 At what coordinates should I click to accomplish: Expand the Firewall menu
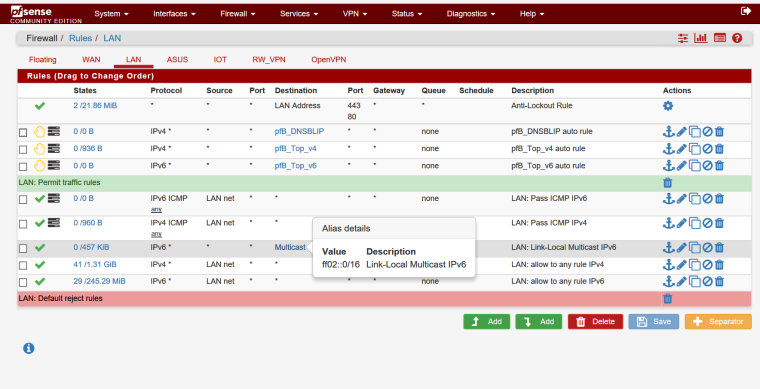(x=238, y=14)
